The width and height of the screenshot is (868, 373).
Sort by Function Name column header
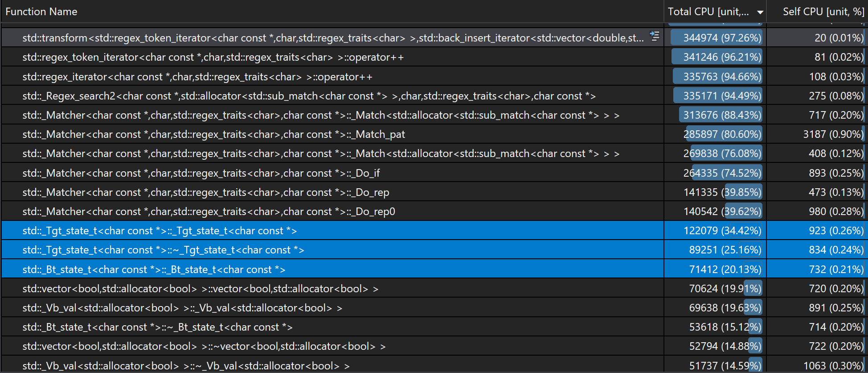(x=41, y=12)
